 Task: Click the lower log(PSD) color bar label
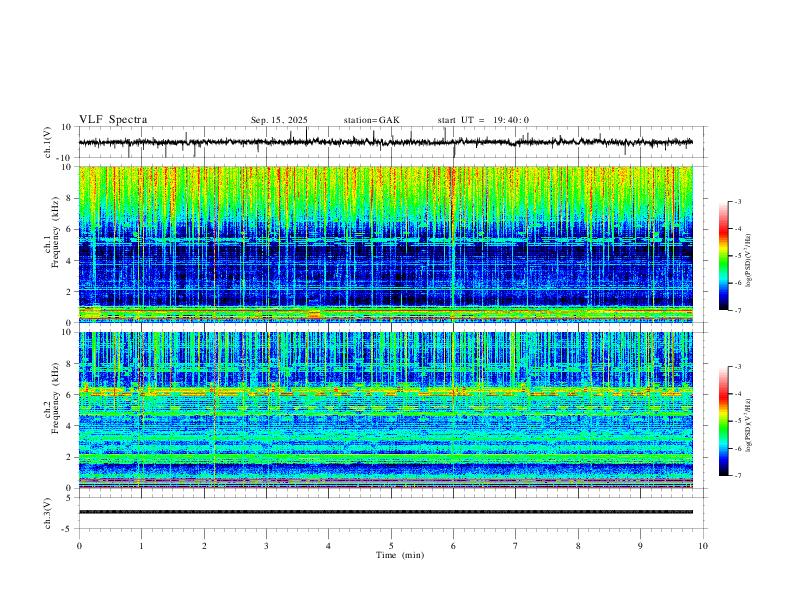point(748,425)
